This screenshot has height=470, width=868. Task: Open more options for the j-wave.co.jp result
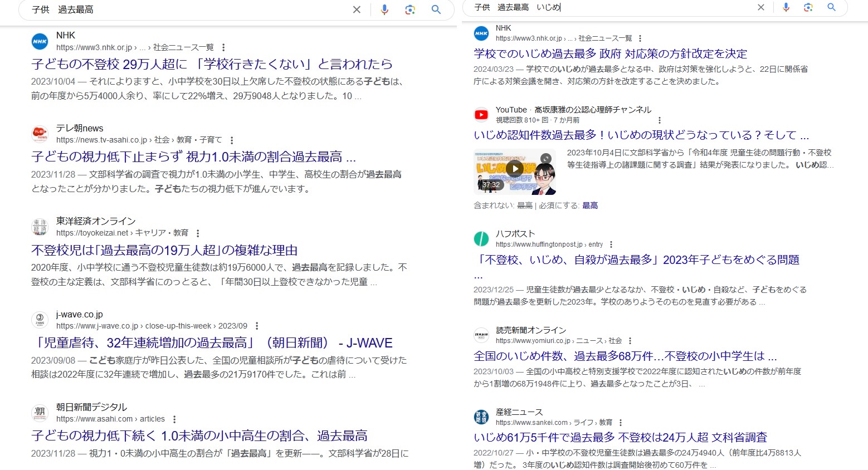257,326
